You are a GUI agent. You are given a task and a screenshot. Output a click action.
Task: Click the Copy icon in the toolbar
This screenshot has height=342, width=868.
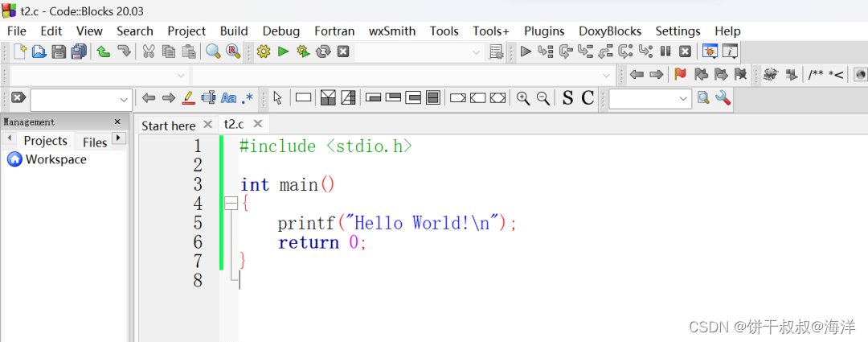(169, 52)
